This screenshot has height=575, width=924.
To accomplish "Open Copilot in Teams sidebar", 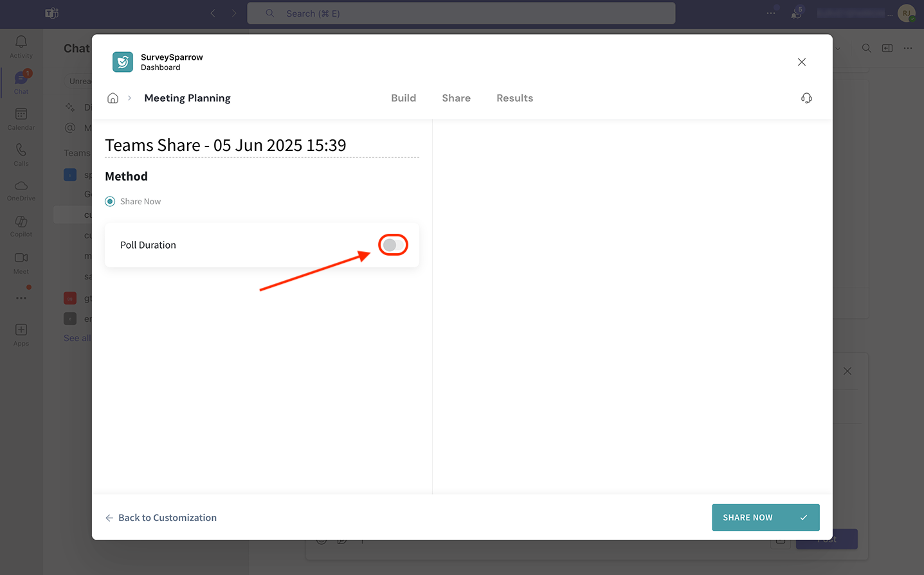I will pos(21,226).
